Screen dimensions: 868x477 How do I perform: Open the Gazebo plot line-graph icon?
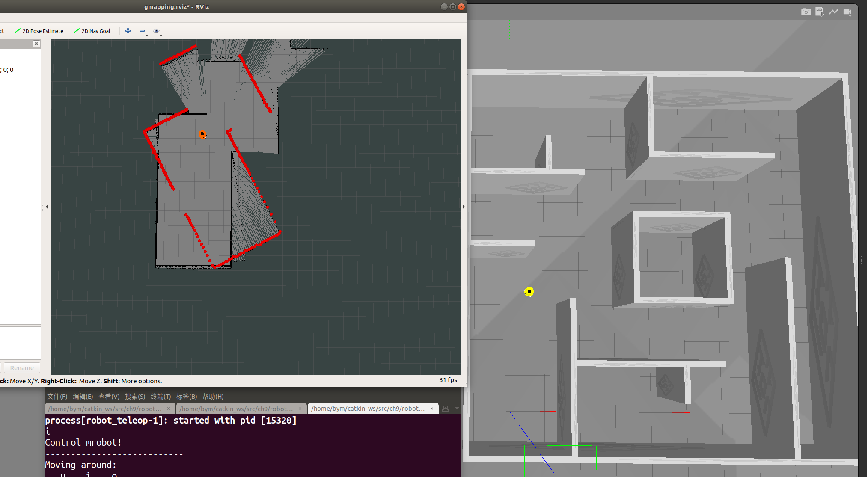(x=833, y=12)
